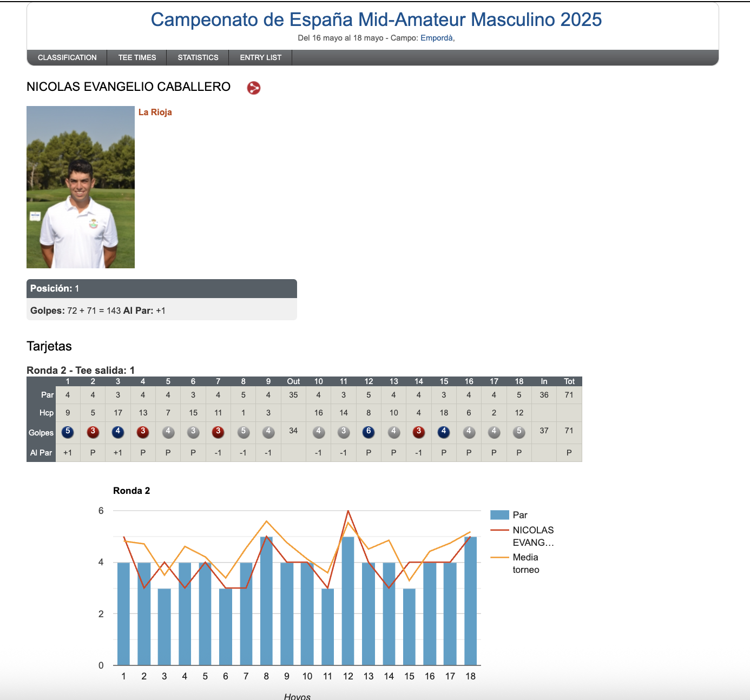
Task: Click the hole 12 bar in chart
Action: point(348,600)
